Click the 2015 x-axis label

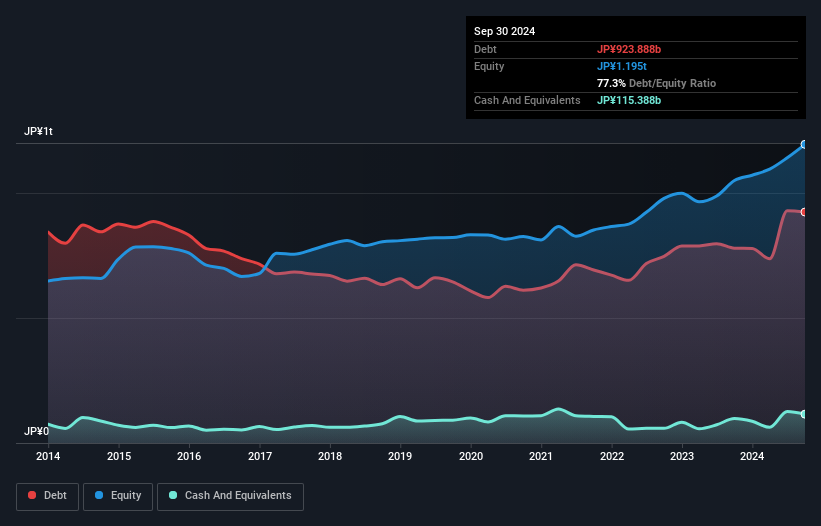point(119,456)
